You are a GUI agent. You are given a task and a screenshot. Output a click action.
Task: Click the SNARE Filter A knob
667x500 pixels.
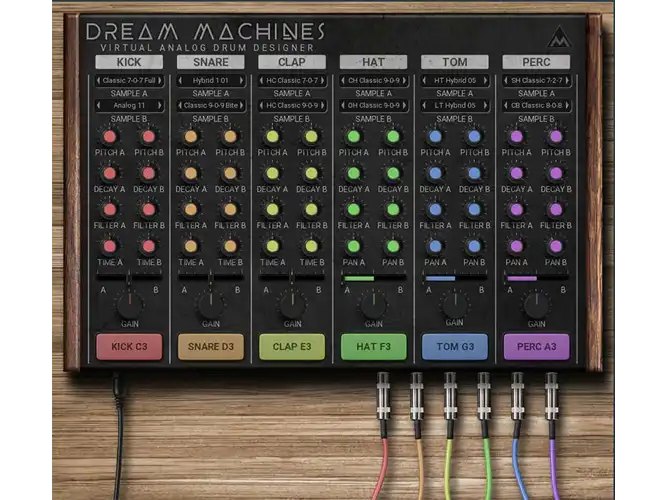click(191, 209)
